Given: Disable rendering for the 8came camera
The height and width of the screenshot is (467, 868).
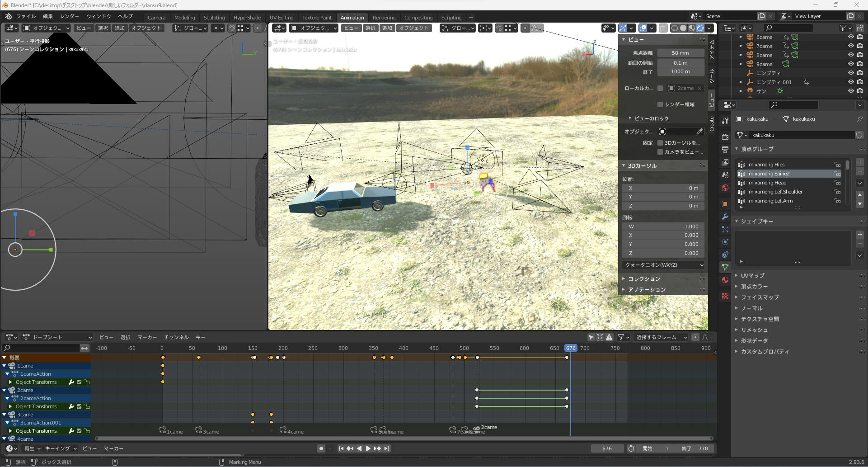Looking at the screenshot, I should 859,55.
